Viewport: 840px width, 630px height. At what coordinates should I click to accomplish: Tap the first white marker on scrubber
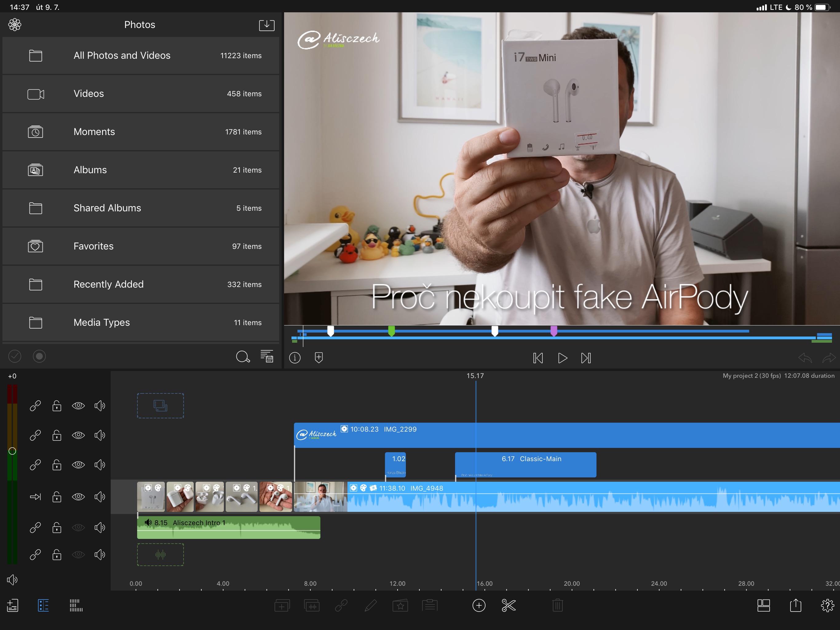point(331,331)
